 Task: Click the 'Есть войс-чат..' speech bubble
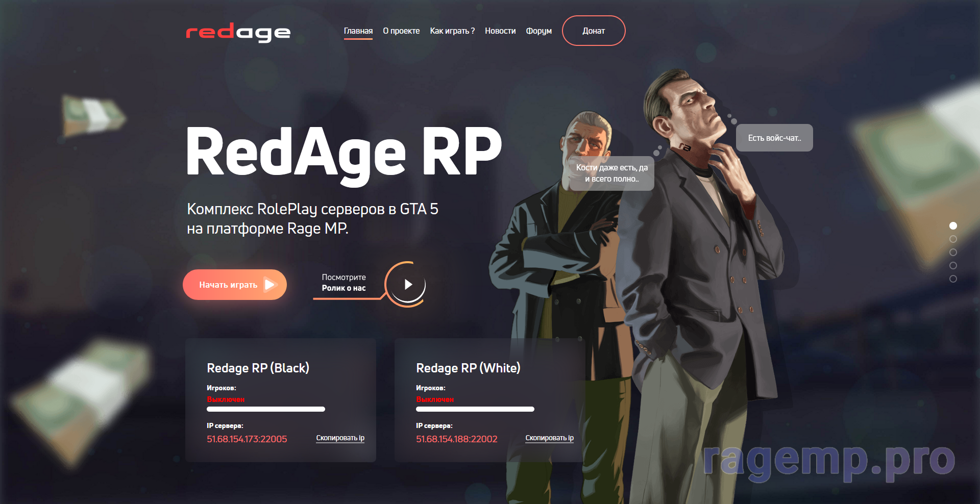coord(774,138)
